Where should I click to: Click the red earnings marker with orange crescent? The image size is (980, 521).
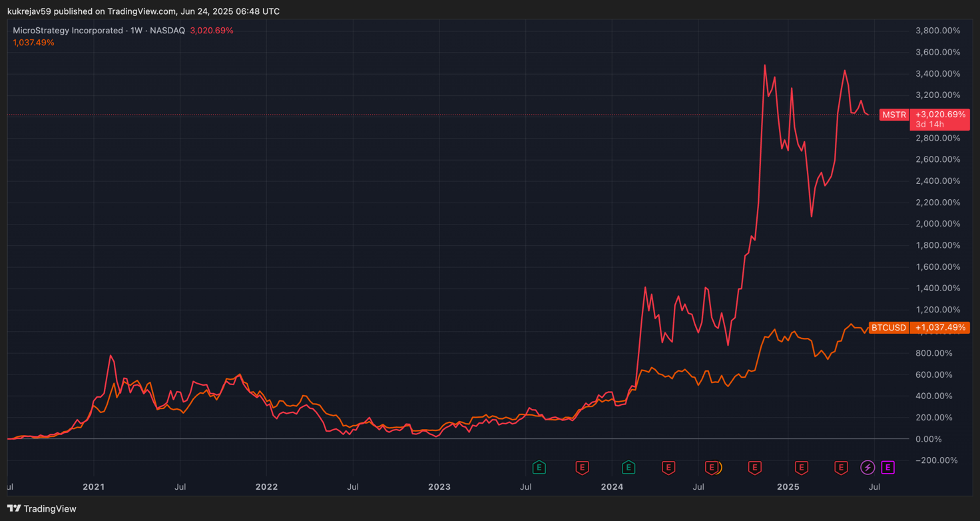point(712,468)
